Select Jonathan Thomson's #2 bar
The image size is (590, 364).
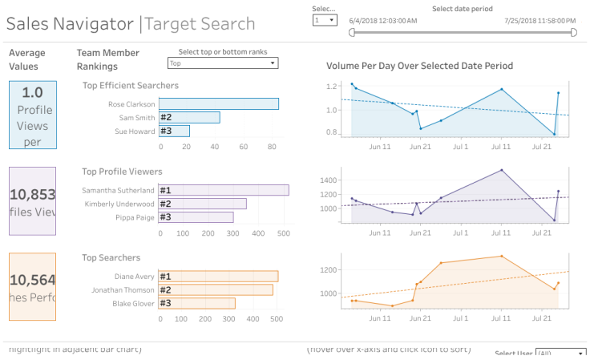click(x=216, y=290)
